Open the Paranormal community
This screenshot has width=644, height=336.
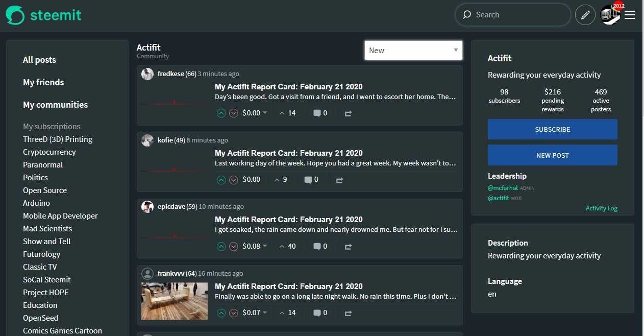[43, 165]
